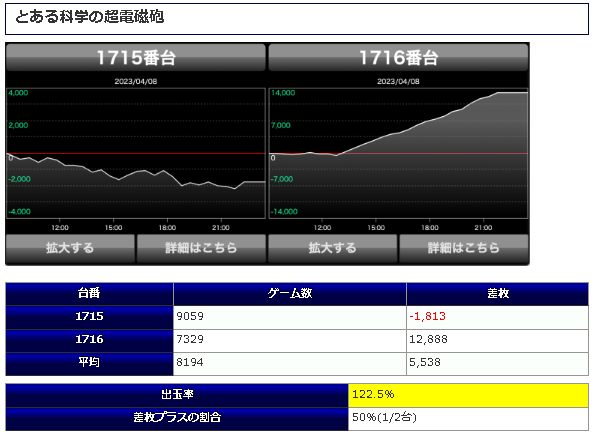This screenshot has height=434, width=593.
Task: Click the 差枚プラスの割合 label cell
Action: 177,418
